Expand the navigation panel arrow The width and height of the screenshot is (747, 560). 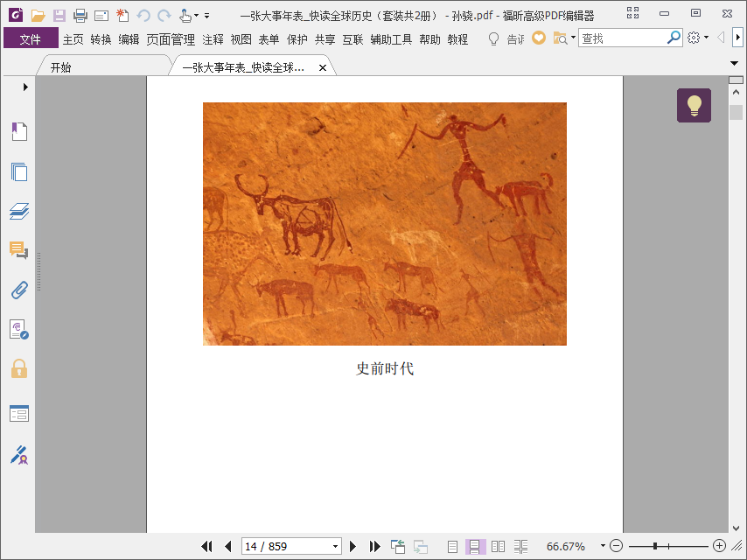[x=25, y=87]
